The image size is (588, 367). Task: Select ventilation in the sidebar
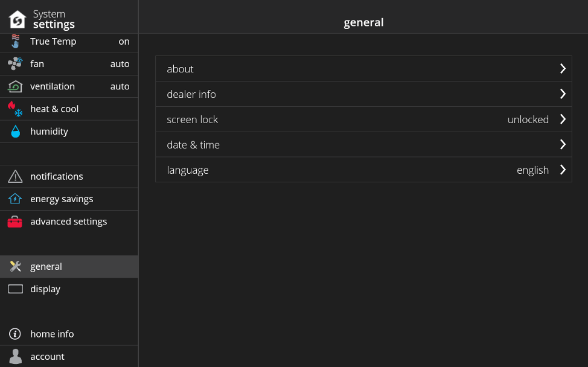[x=69, y=86]
